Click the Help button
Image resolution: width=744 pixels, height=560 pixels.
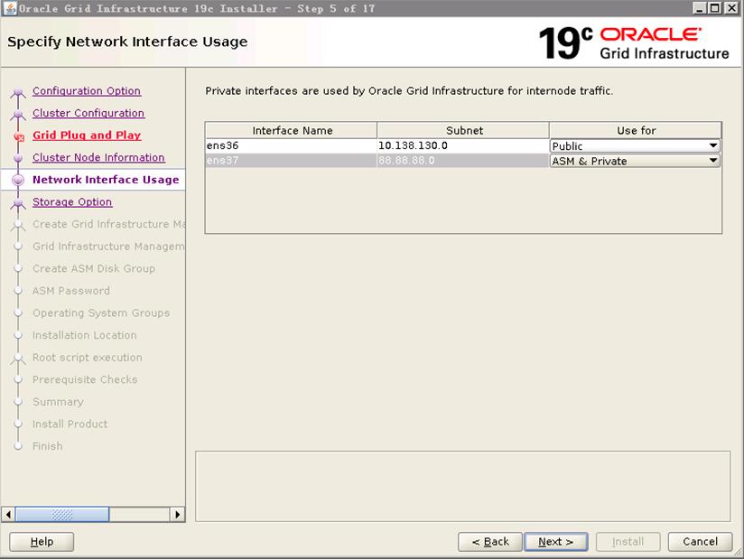[42, 542]
